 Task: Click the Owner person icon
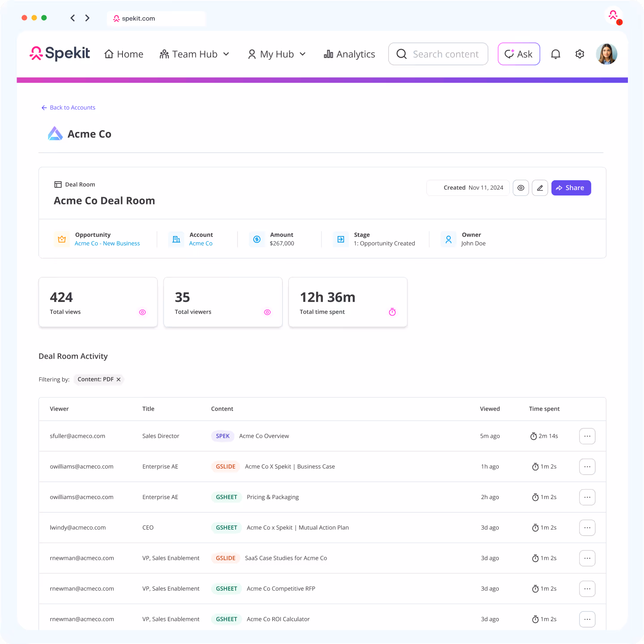[x=448, y=239]
